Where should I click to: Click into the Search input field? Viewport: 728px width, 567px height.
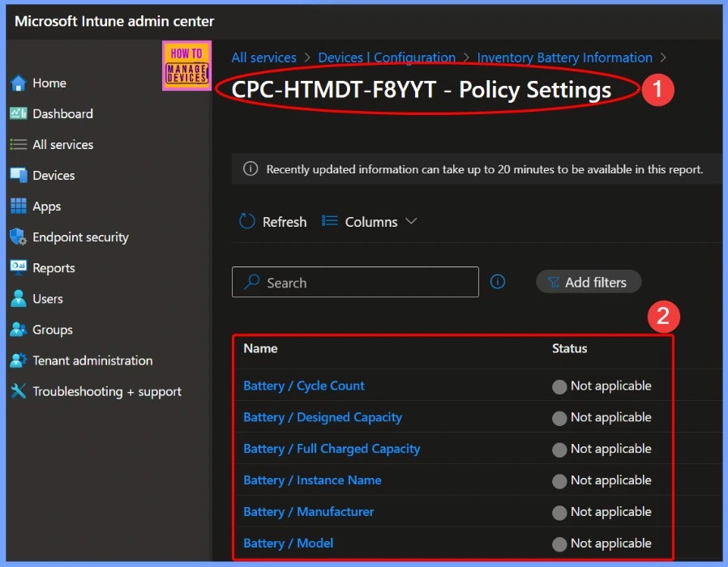[x=355, y=282]
